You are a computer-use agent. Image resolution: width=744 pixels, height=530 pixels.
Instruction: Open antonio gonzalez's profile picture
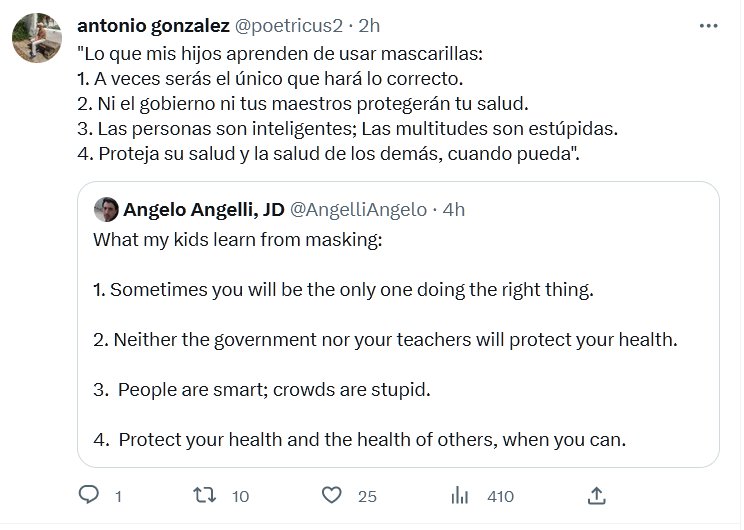[33, 38]
